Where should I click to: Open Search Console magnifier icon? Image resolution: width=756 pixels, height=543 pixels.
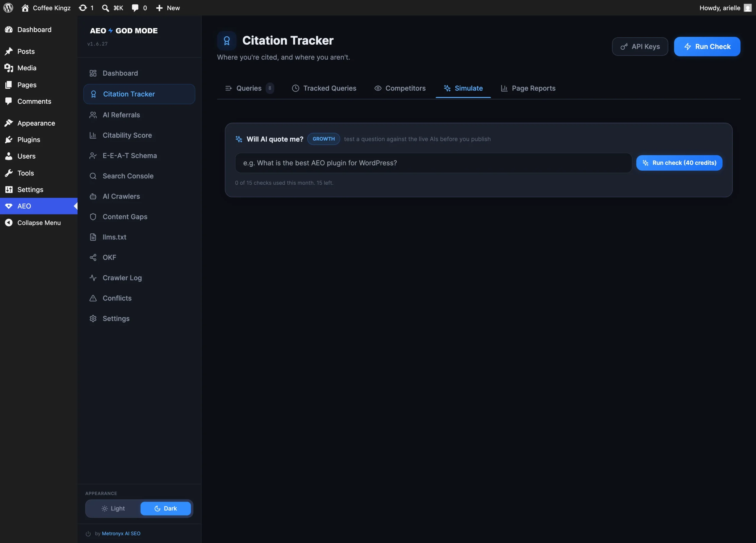coord(93,176)
